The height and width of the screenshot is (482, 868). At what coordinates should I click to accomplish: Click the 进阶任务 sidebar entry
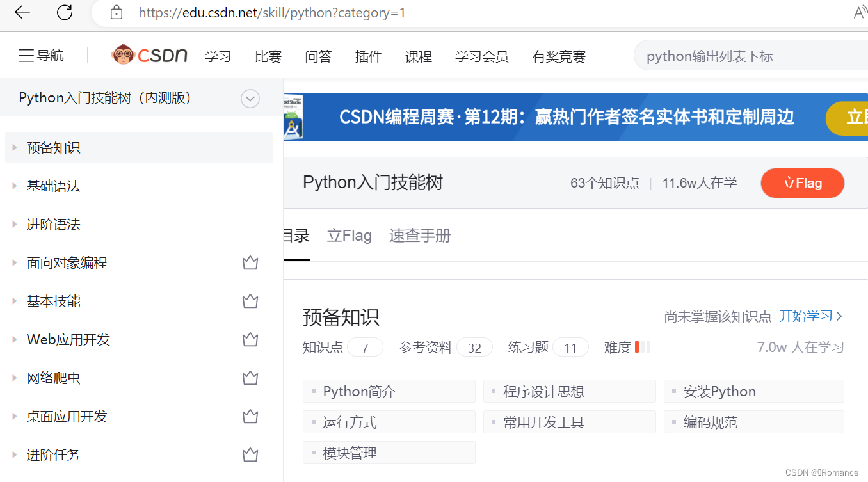54,454
